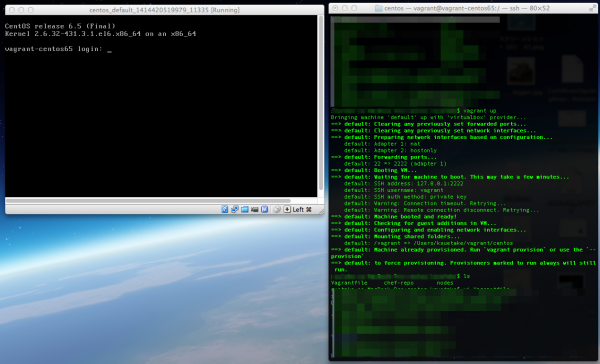600x364 pixels.
Task: Click 'nodes' in the ls output
Action: pos(445,283)
